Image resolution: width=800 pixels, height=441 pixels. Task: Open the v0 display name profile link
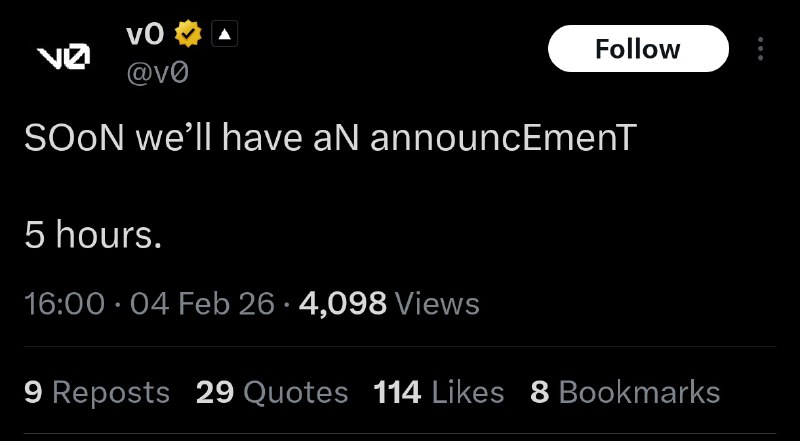(x=147, y=35)
